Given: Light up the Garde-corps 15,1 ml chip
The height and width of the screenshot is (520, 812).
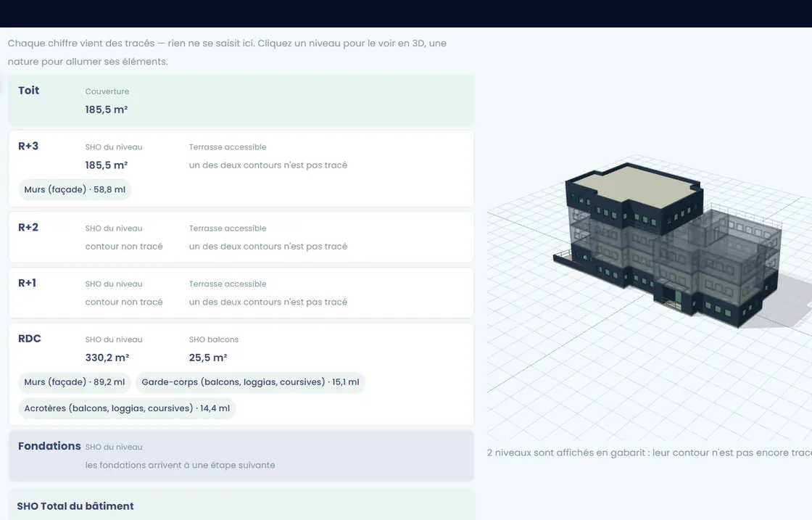Looking at the screenshot, I should pyautogui.click(x=250, y=382).
